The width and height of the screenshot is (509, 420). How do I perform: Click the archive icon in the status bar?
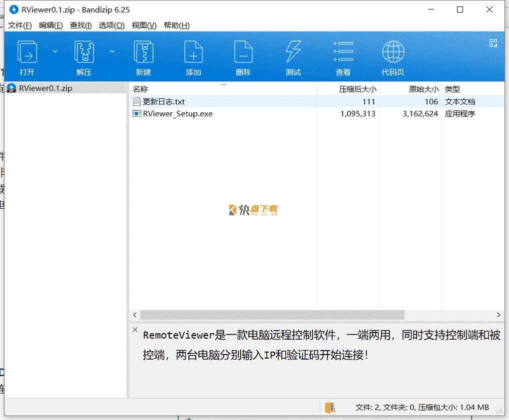click(x=330, y=408)
